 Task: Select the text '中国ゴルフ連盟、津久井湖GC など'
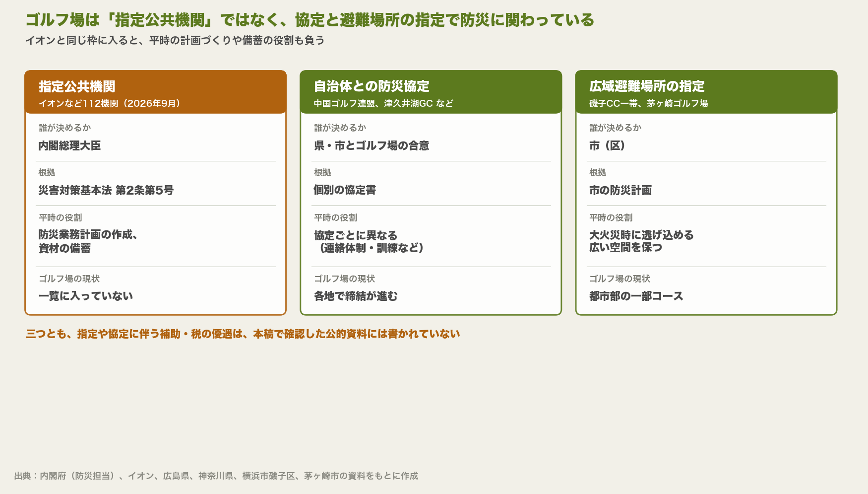383,103
